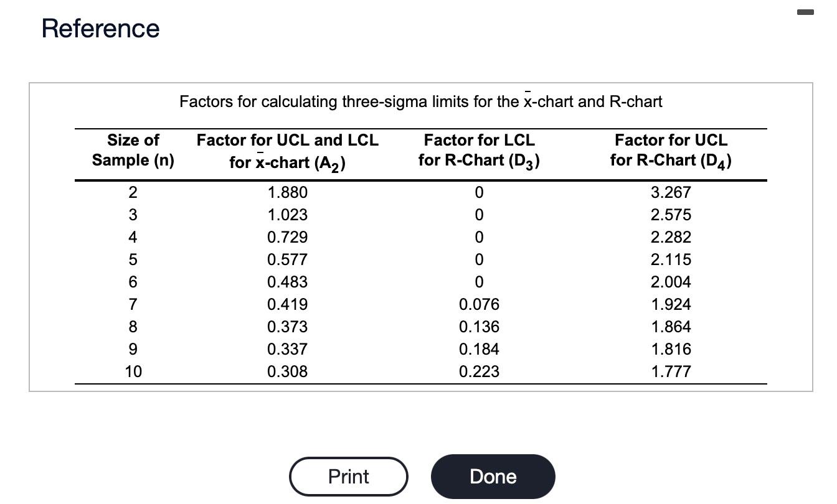The image size is (837, 504).
Task: Click the D4 value 3.267
Action: click(671, 192)
